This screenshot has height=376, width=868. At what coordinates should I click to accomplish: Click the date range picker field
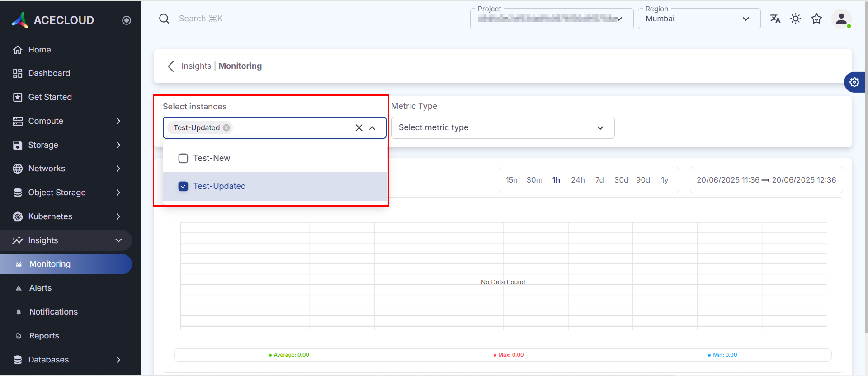coord(766,180)
